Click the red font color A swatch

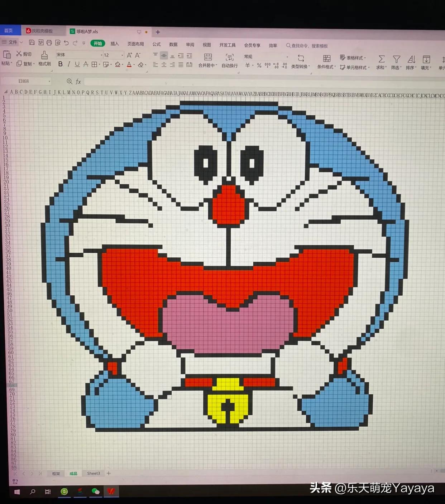[129, 65]
